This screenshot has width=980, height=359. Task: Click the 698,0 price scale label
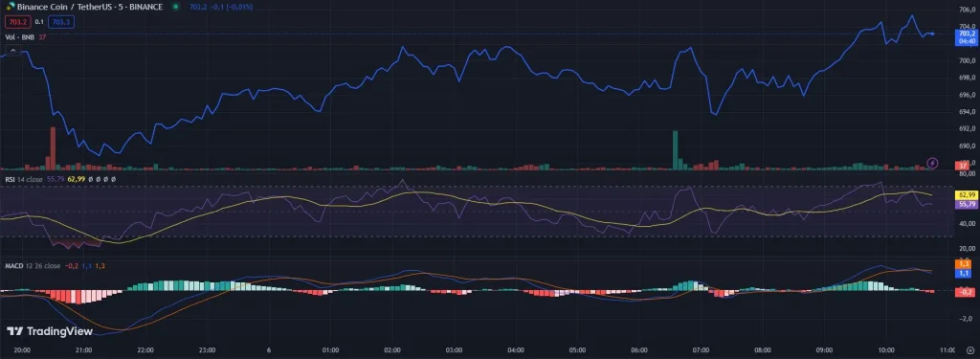click(x=967, y=79)
